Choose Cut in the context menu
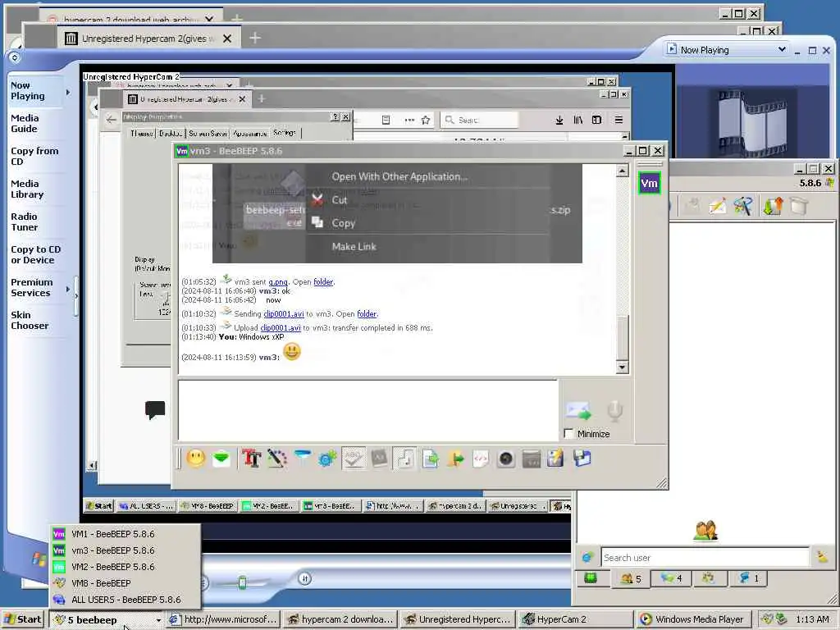 coord(340,200)
